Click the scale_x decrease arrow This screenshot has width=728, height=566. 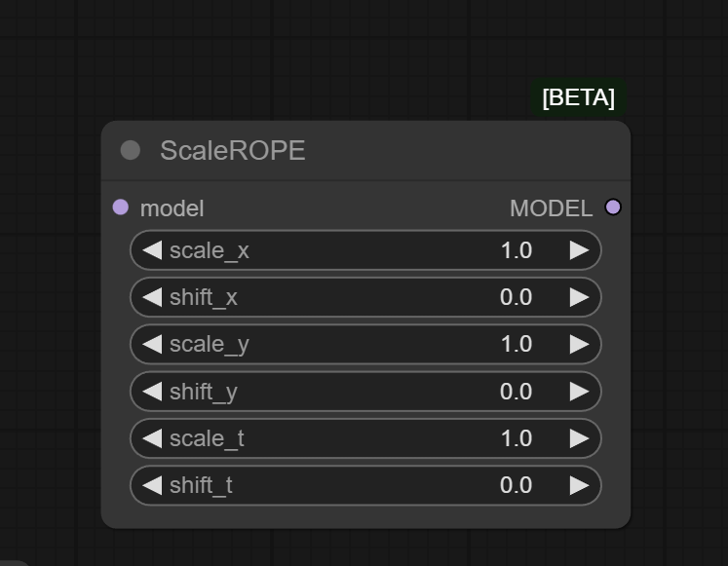click(152, 250)
